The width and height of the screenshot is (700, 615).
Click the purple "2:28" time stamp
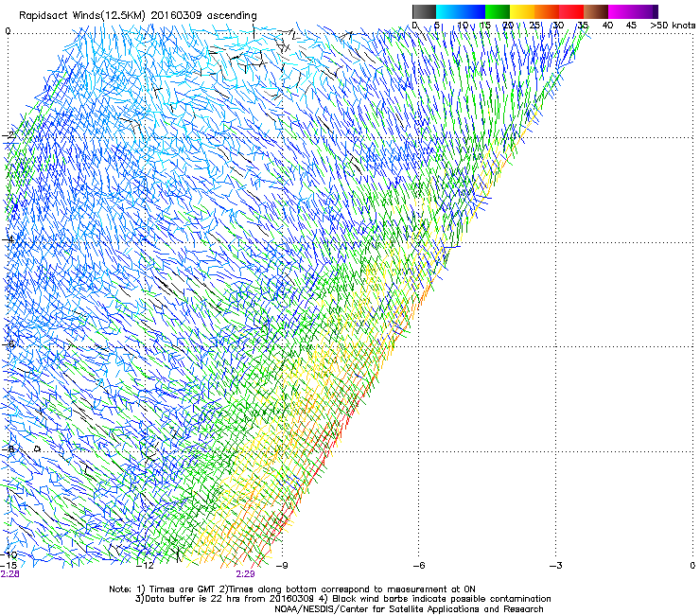(9, 574)
